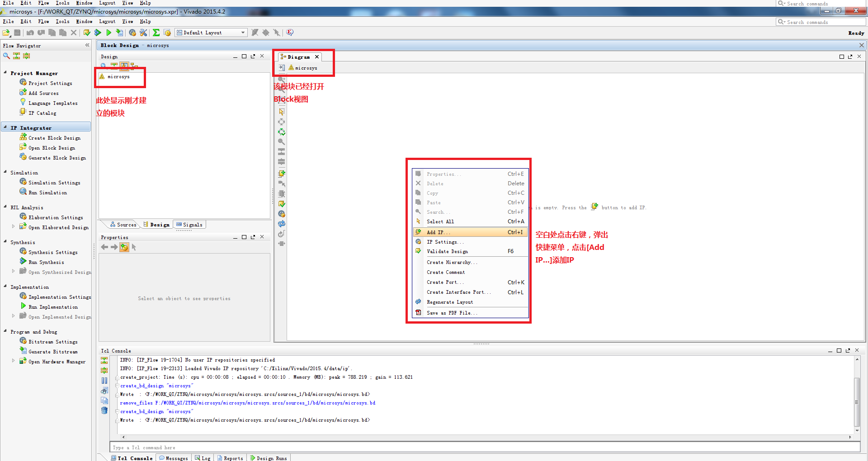Click the Tcl Console find binoculars icon
The height and width of the screenshot is (461, 868).
pyautogui.click(x=104, y=390)
